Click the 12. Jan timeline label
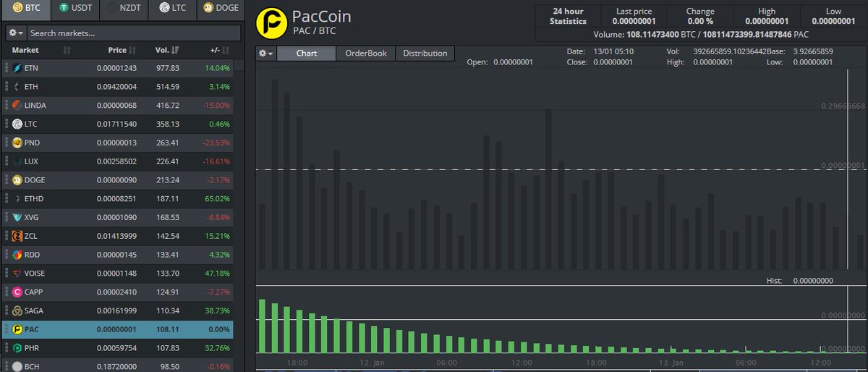Viewport: 868px width, 372px height. pos(373,363)
